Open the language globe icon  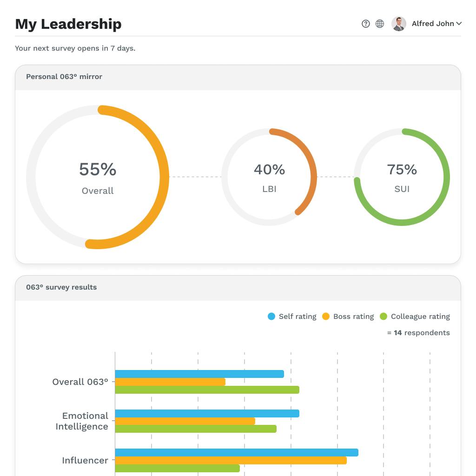click(380, 24)
